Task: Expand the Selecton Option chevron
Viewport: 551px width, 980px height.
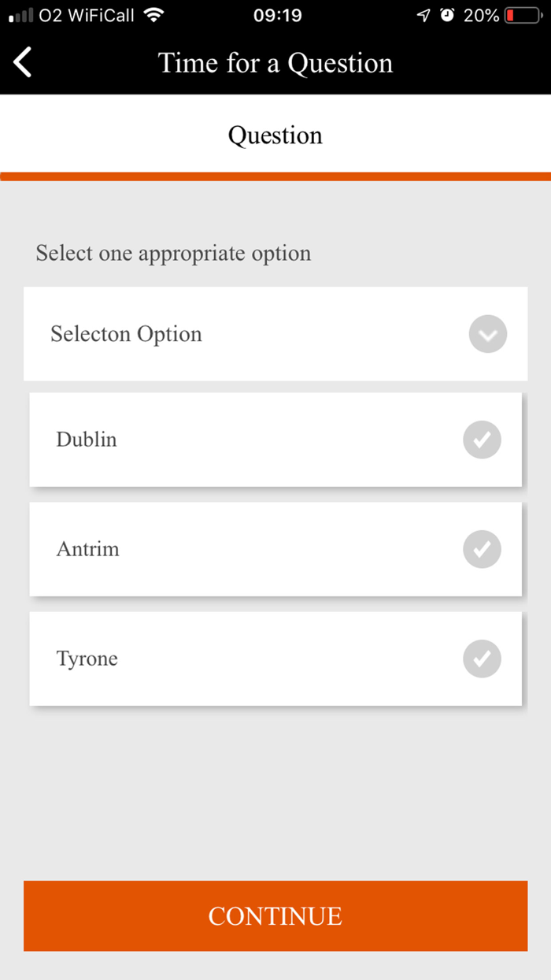Action: [x=488, y=334]
